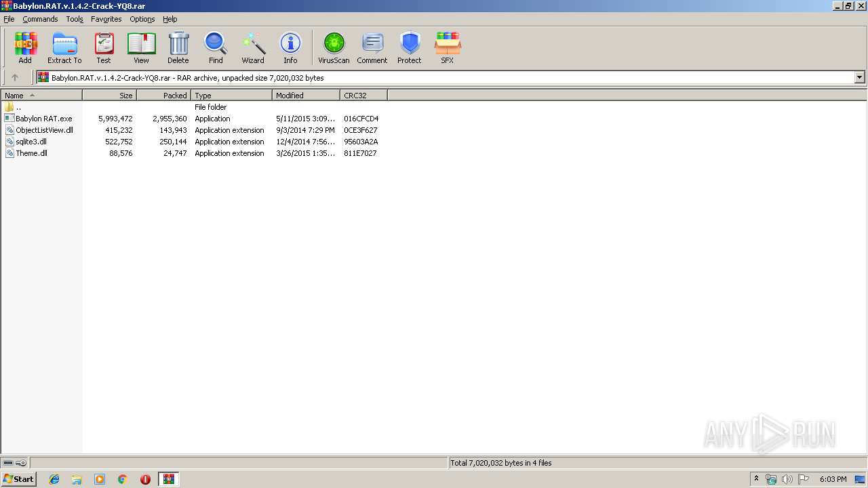Click Show desktop button
This screenshot has height=488, width=868.
point(861,479)
